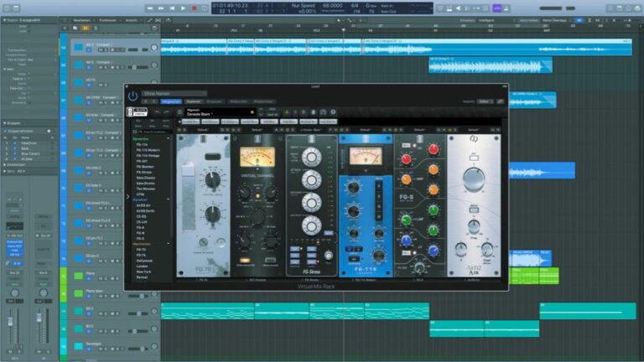The height and width of the screenshot is (362, 644).
Task: Collapse the Equalizer category in the module browser
Action: [x=169, y=199]
